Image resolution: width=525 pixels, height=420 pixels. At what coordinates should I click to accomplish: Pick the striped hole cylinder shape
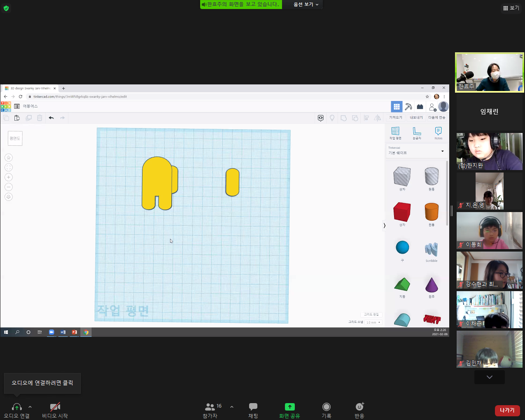(x=432, y=177)
